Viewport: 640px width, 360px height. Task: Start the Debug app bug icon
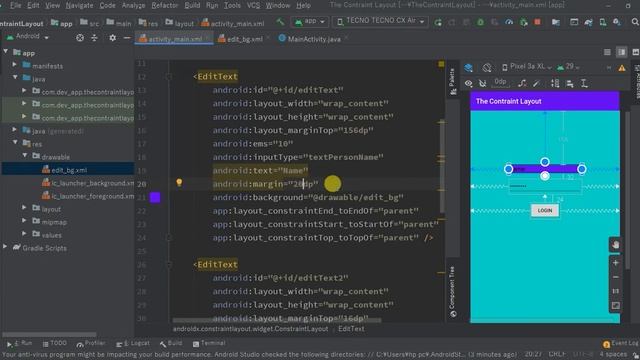click(480, 22)
